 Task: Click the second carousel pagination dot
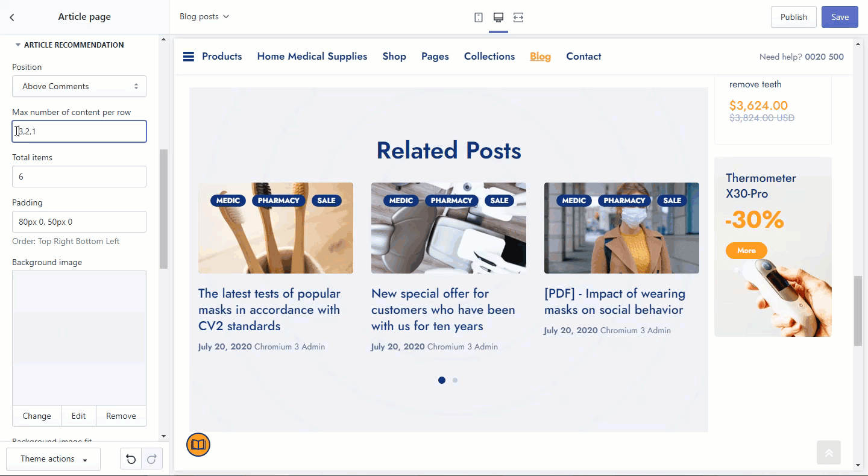click(x=455, y=380)
